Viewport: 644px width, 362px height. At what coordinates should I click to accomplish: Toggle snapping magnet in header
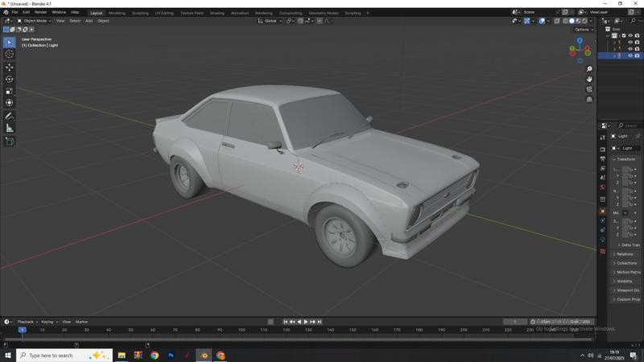click(300, 21)
